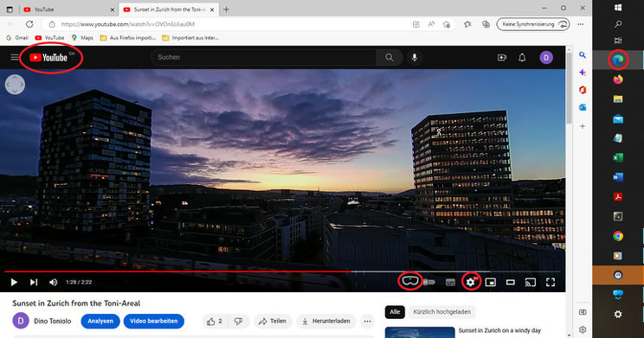
Task: Focus the Suchen search field
Action: click(x=263, y=57)
